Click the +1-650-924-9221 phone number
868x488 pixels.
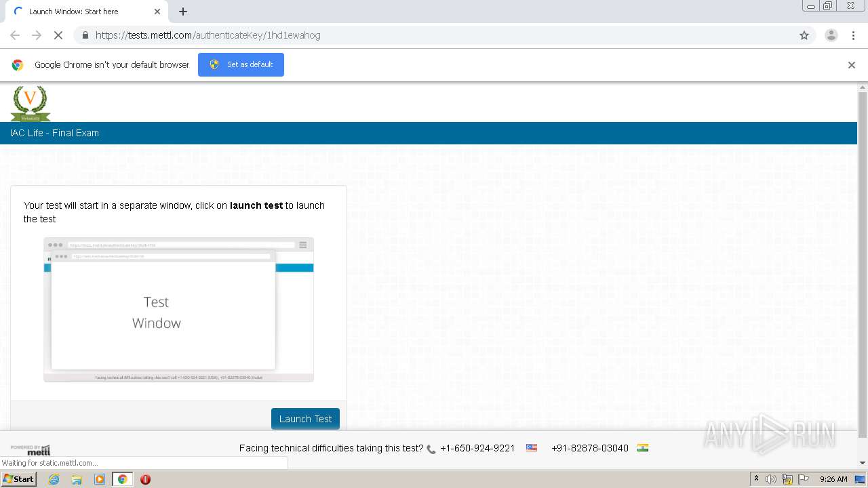pos(477,448)
